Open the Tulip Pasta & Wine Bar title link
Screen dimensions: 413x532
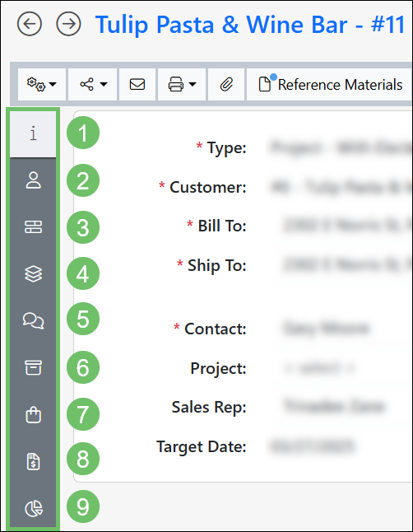[x=250, y=25]
